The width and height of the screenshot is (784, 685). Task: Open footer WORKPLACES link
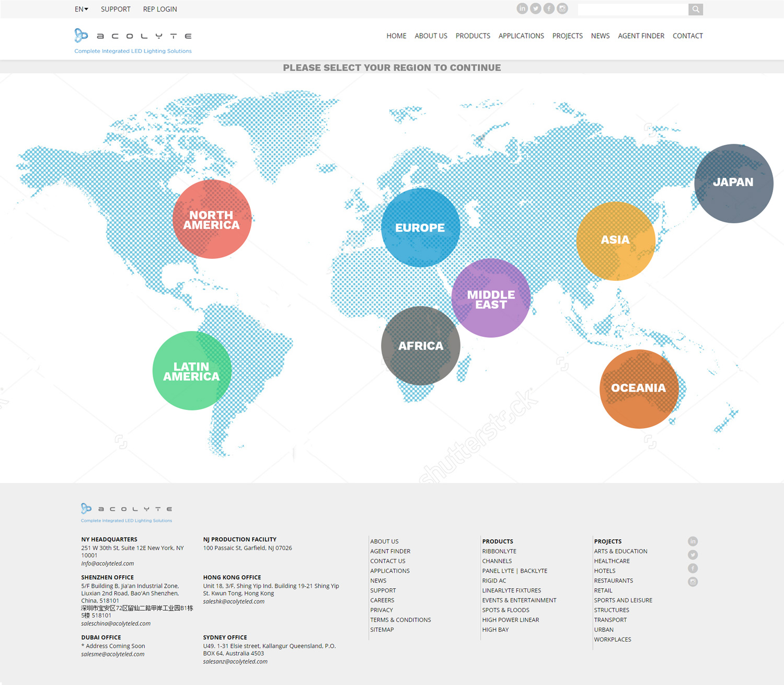pyautogui.click(x=613, y=640)
